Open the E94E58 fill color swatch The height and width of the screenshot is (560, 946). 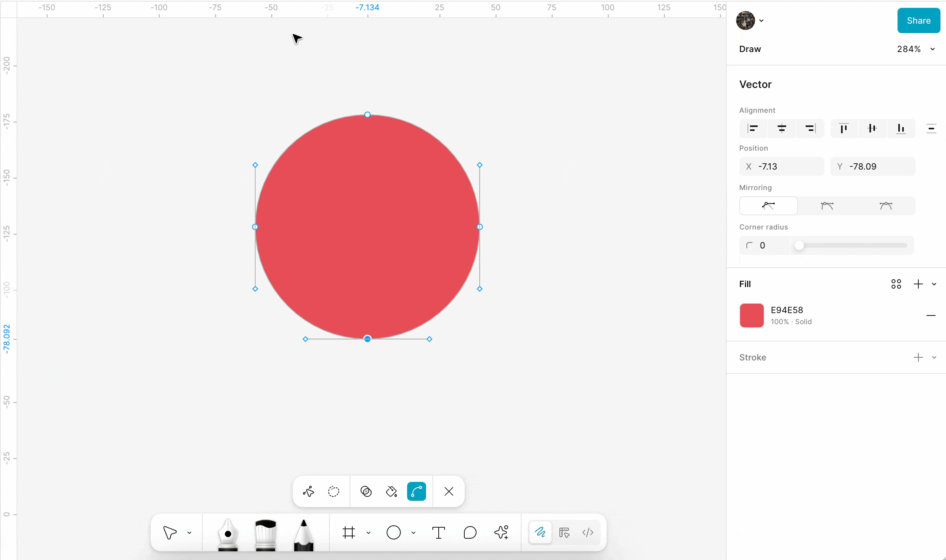(752, 315)
